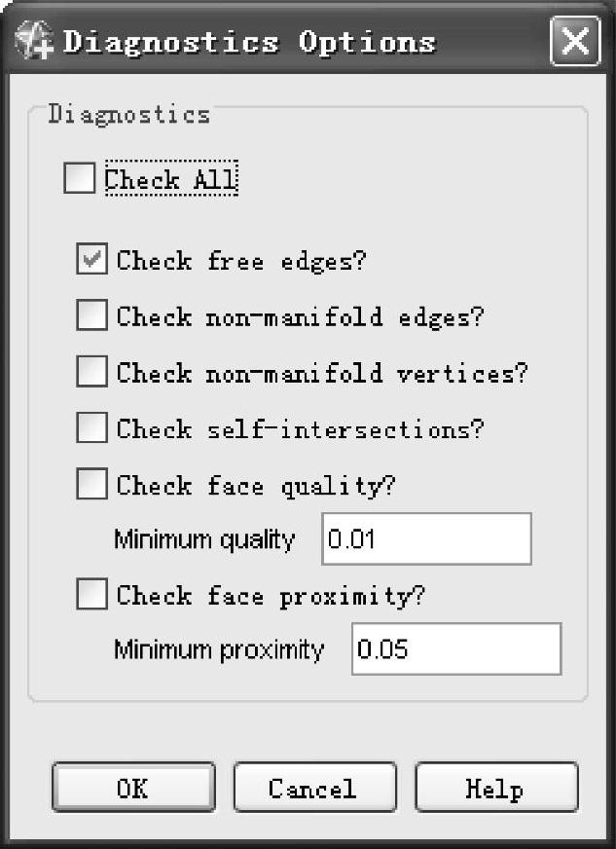Screen dimensions: 616x849
Task: Click the Minimum quality input field
Action: click(x=426, y=538)
